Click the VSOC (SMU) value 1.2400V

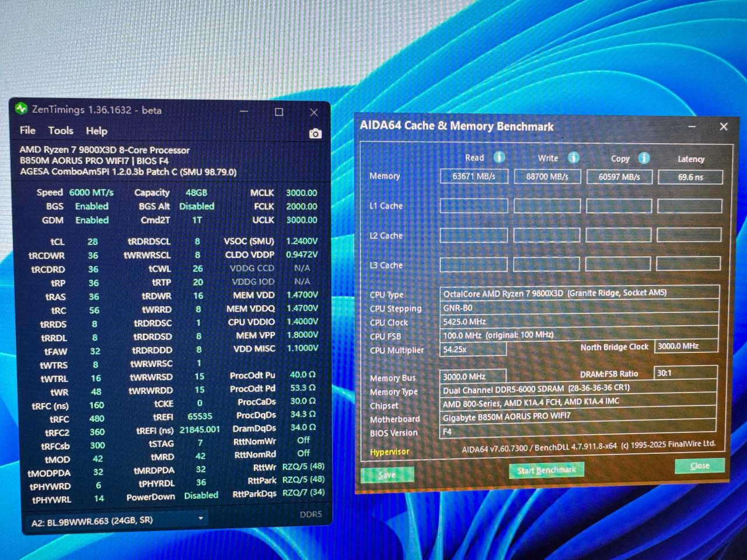(x=302, y=241)
